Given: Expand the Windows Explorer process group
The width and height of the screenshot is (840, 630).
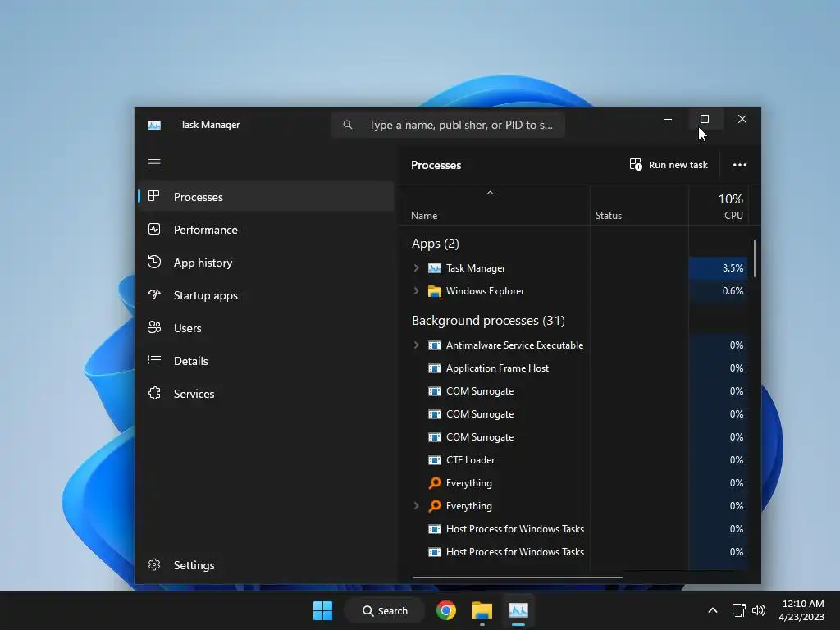Looking at the screenshot, I should [x=416, y=291].
